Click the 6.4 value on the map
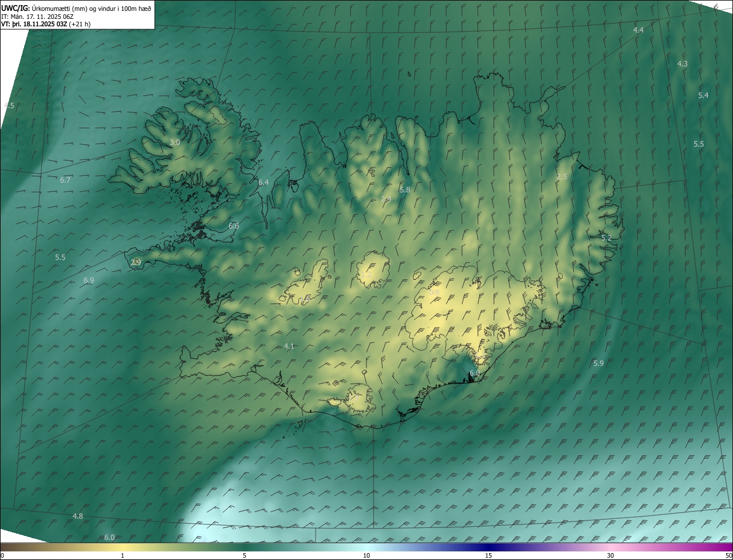The image size is (733, 560). (x=263, y=182)
